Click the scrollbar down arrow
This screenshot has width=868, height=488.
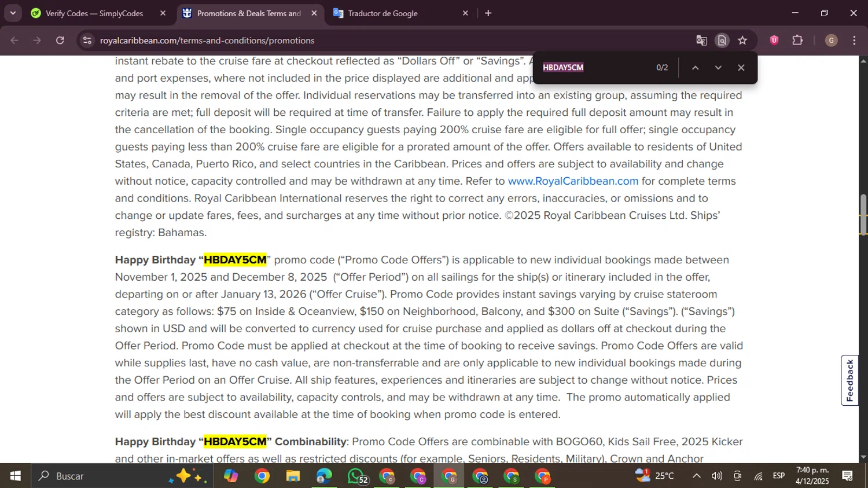pos(863,457)
